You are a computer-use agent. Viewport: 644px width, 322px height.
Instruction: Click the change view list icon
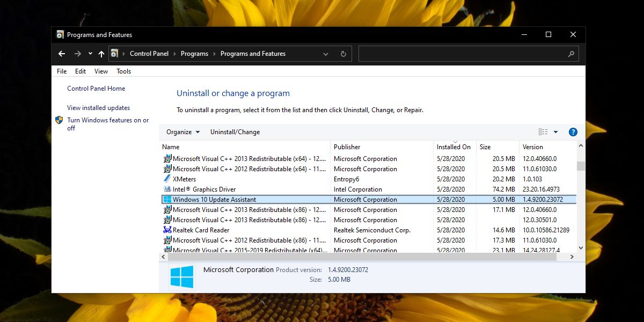click(x=543, y=132)
